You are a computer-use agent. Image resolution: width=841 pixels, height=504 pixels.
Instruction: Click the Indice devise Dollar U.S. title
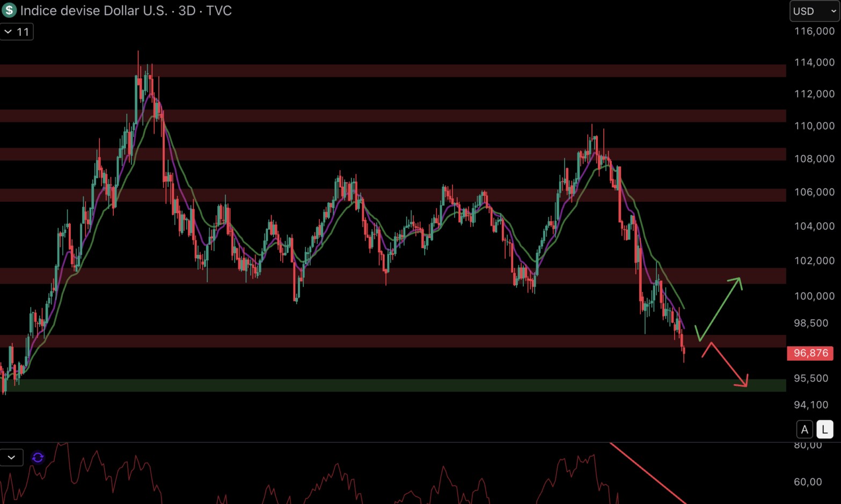(94, 11)
